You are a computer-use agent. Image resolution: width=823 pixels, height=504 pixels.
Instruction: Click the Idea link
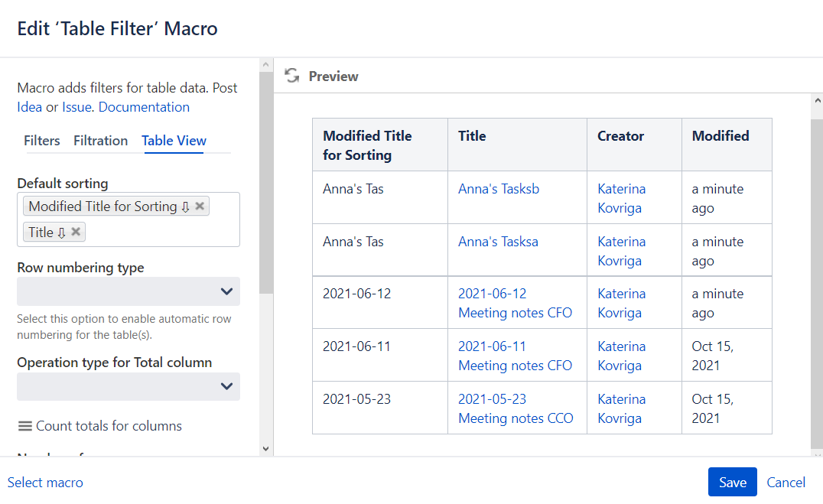tap(30, 107)
